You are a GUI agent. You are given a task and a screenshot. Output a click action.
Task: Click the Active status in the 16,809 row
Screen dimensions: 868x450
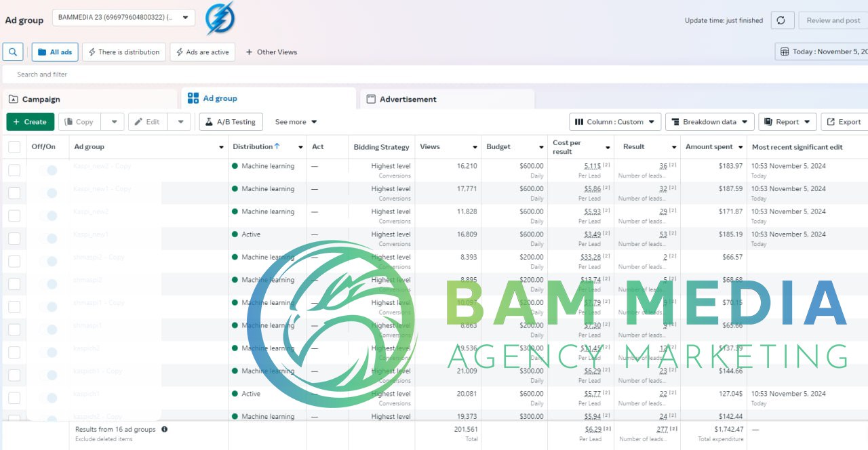click(x=251, y=234)
